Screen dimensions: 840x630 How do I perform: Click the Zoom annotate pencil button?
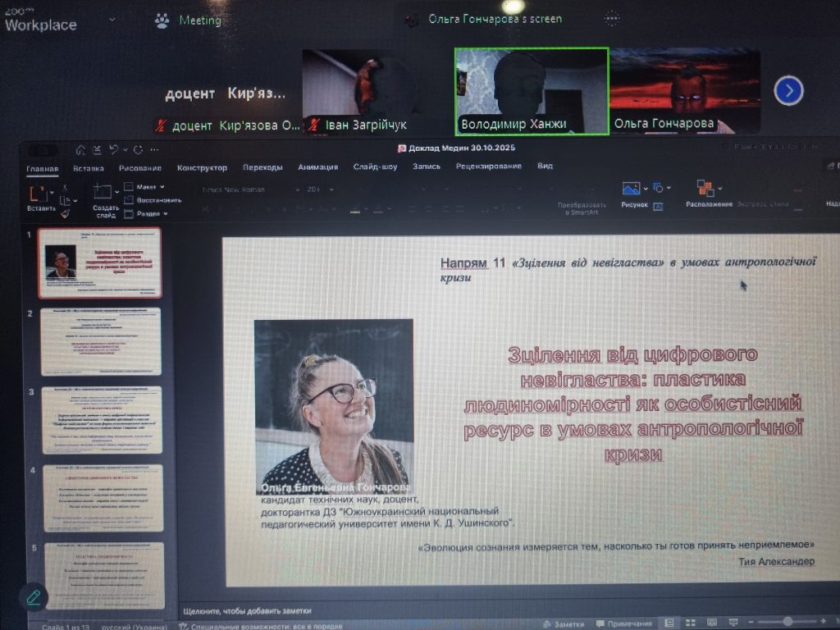(x=34, y=597)
